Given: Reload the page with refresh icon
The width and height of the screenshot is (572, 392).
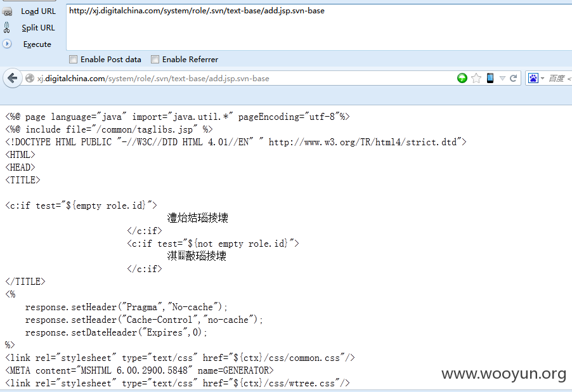Looking at the screenshot, I should (x=514, y=78).
